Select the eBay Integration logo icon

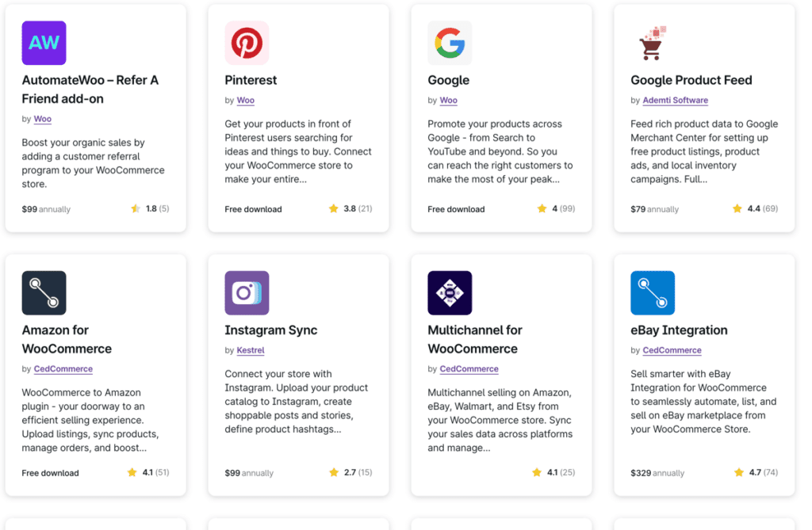[x=652, y=292]
